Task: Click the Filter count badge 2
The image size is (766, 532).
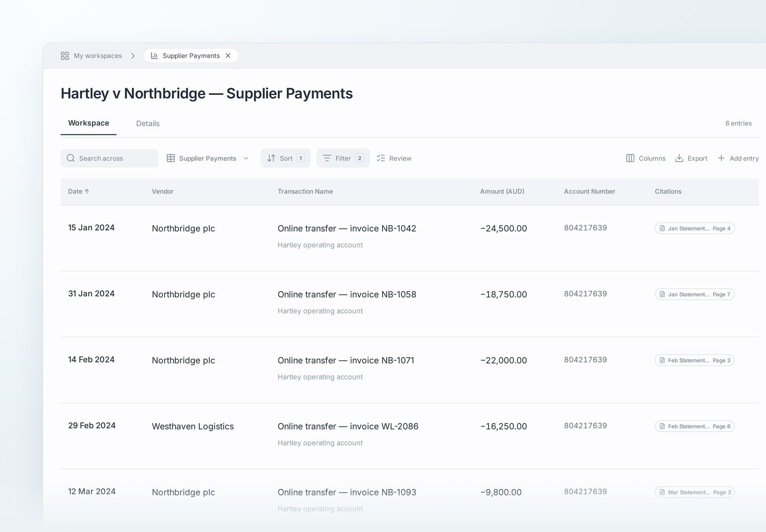Action: [360, 158]
